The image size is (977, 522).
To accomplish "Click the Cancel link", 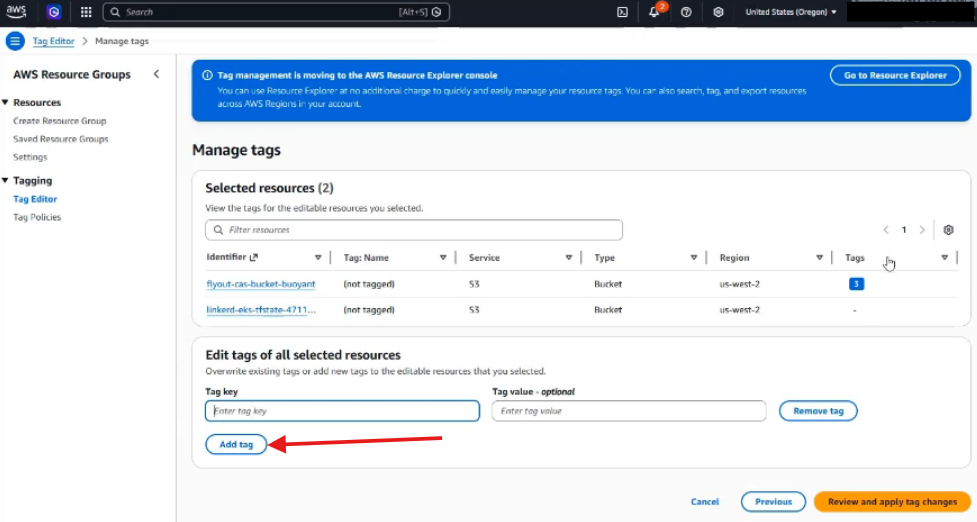I will [x=705, y=501].
